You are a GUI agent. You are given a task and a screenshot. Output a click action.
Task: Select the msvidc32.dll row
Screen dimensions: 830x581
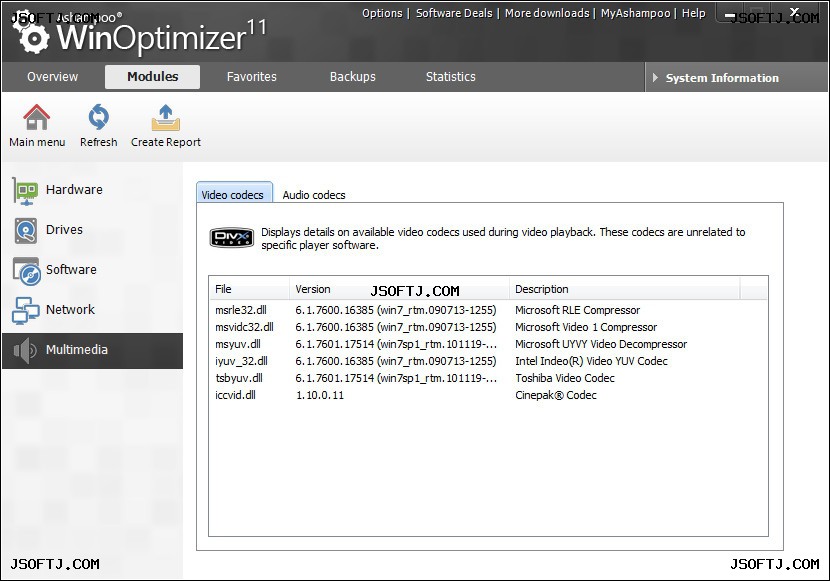[488, 327]
